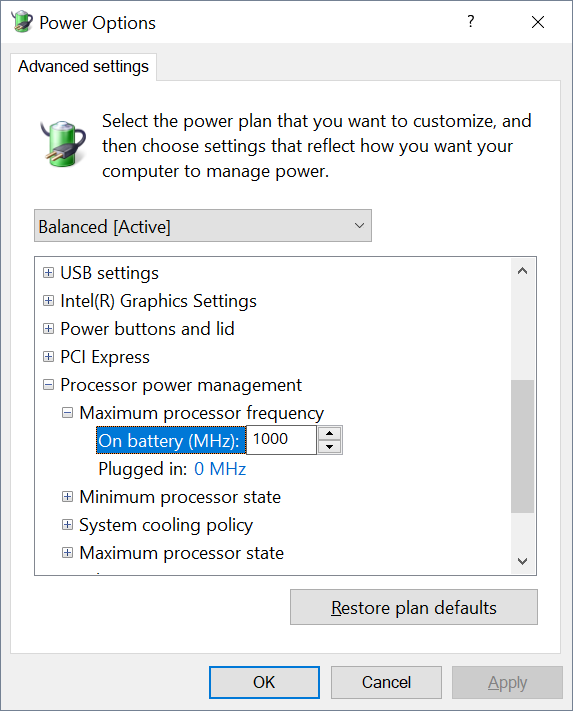This screenshot has width=573, height=711.
Task: Expand Maximum processor state node
Action: click(67, 553)
